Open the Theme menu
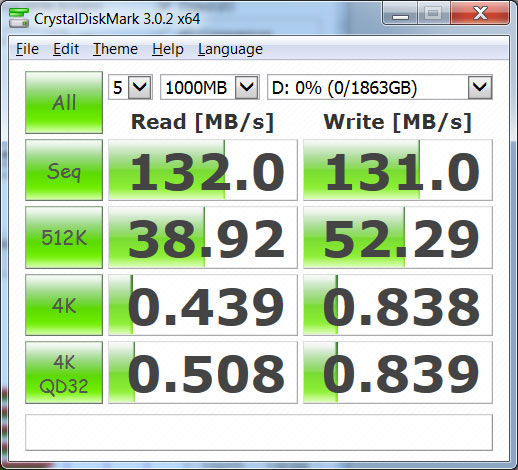 click(115, 49)
